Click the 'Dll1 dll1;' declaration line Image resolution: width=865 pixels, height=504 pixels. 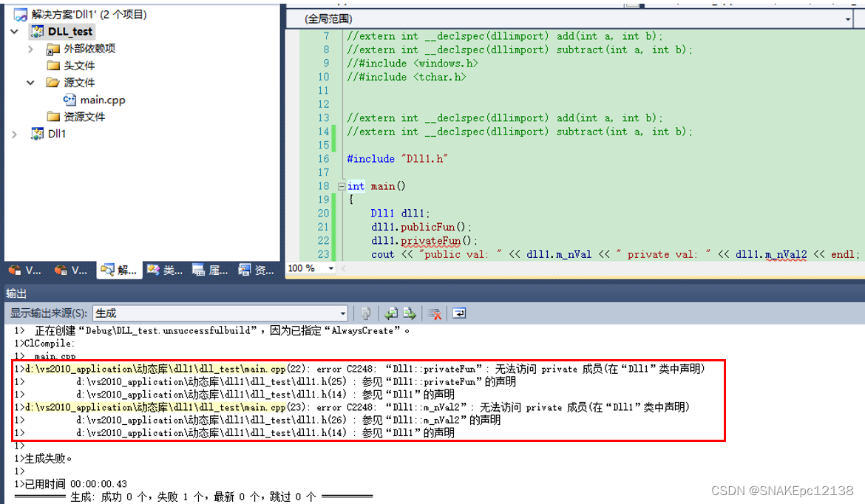tap(400, 214)
